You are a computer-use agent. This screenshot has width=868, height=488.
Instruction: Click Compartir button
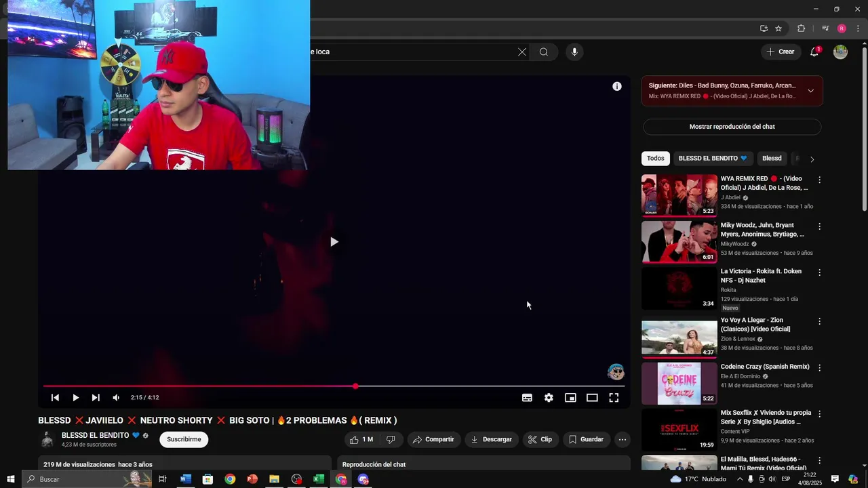433,439
